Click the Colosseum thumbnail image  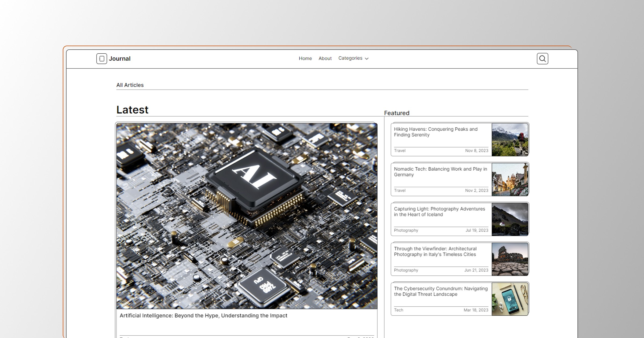pos(510,259)
